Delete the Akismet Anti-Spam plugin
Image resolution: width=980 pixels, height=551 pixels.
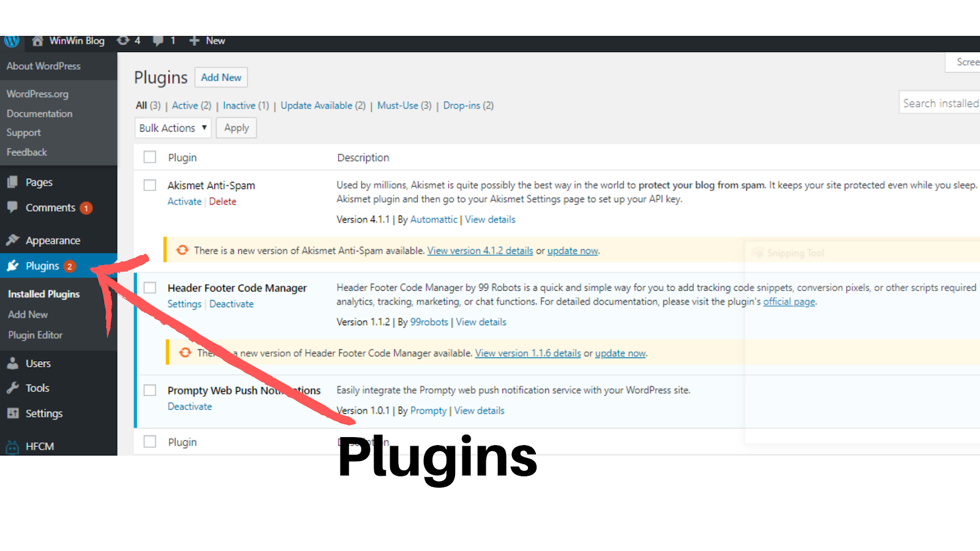coord(222,201)
